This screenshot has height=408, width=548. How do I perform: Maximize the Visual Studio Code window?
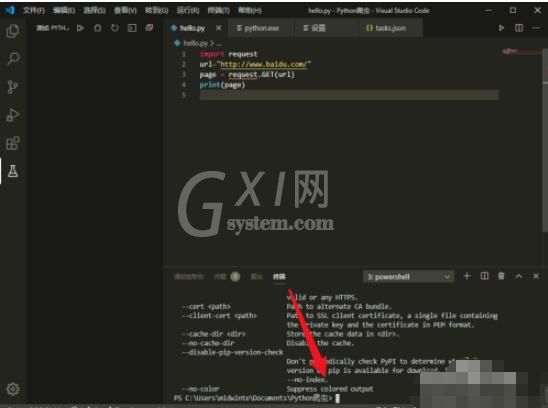point(513,10)
